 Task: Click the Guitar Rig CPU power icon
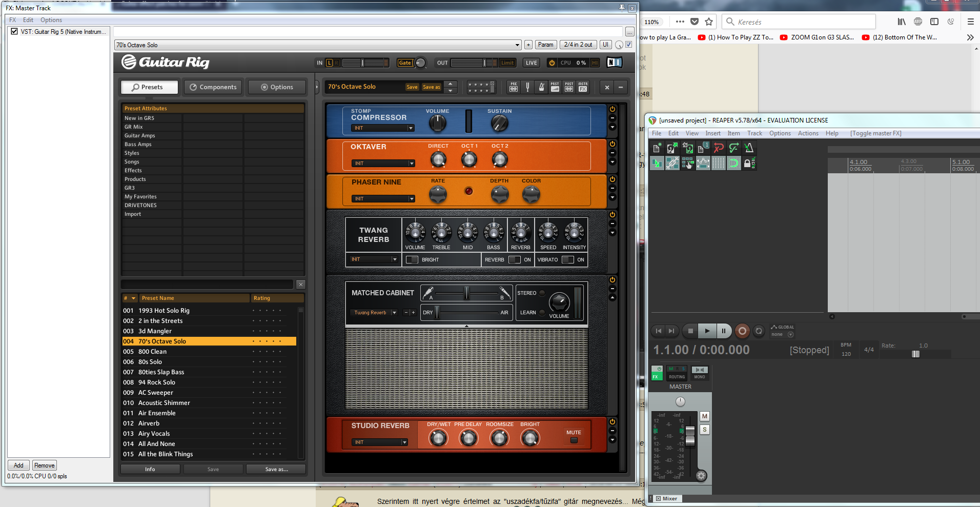[x=552, y=63]
